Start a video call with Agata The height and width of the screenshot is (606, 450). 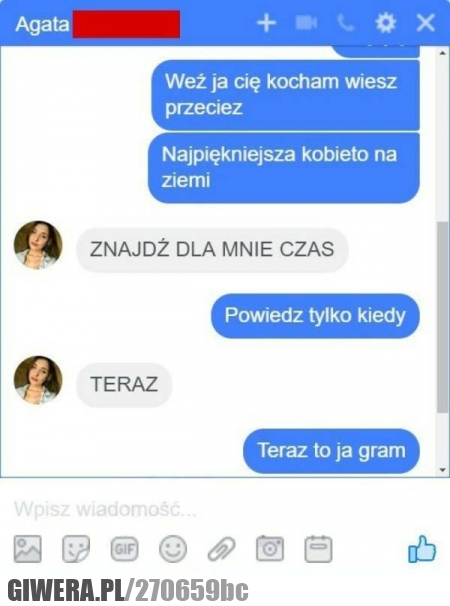click(307, 23)
